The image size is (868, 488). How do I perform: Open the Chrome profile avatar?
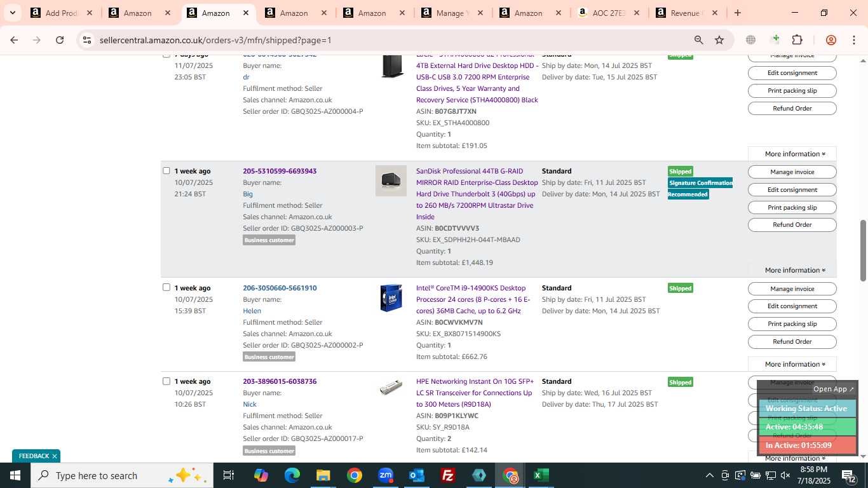point(831,40)
